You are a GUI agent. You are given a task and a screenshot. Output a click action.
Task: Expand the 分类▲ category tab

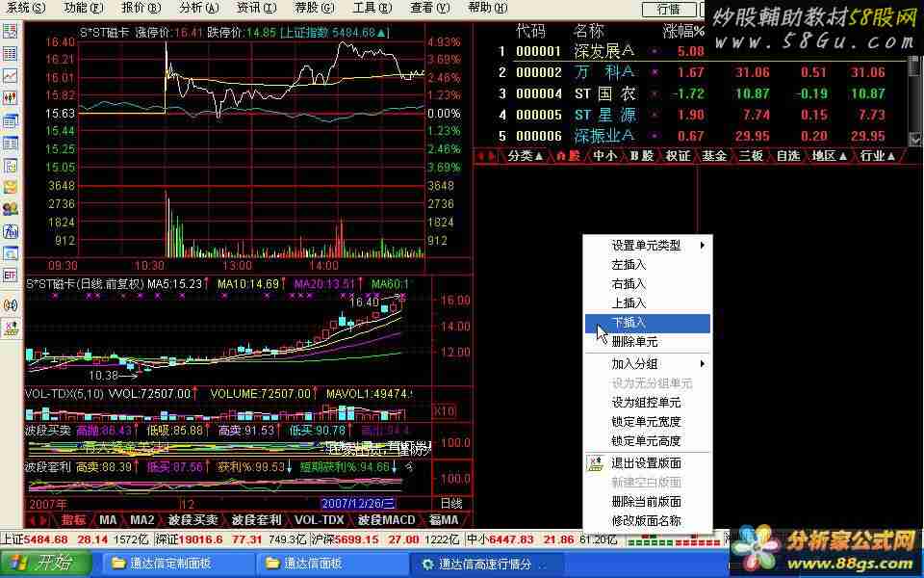coord(525,156)
